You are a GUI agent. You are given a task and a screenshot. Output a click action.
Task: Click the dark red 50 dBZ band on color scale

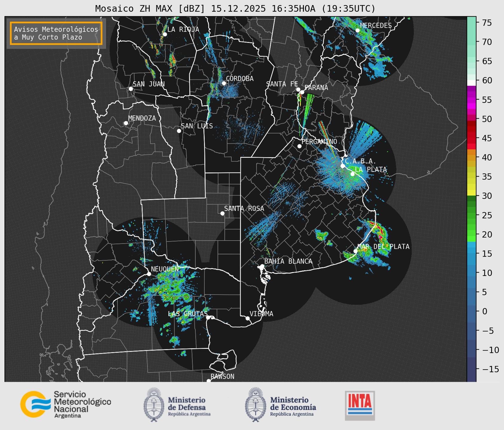click(x=471, y=123)
